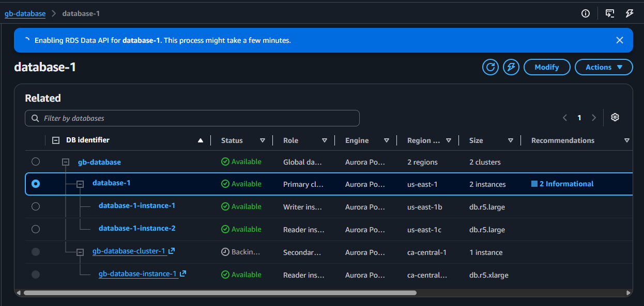Click Backing-up status of gb-database-cluster-1
This screenshot has height=306, width=644.
click(241, 252)
